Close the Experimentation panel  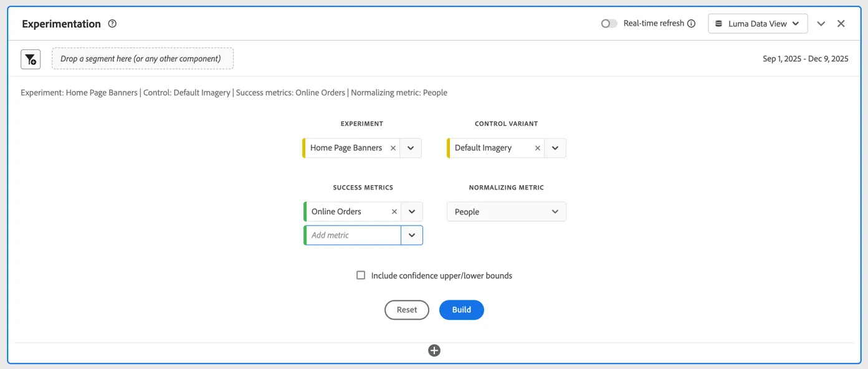click(841, 24)
